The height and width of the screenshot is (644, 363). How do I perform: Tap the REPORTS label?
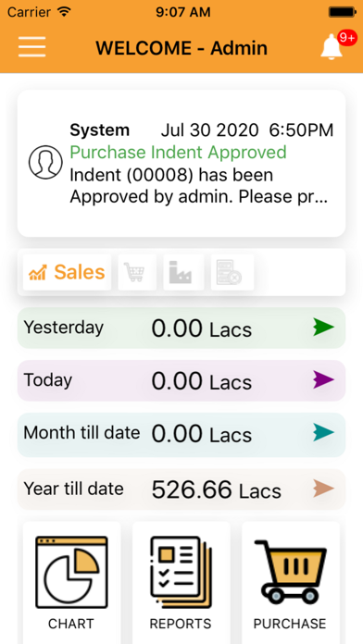click(x=181, y=624)
